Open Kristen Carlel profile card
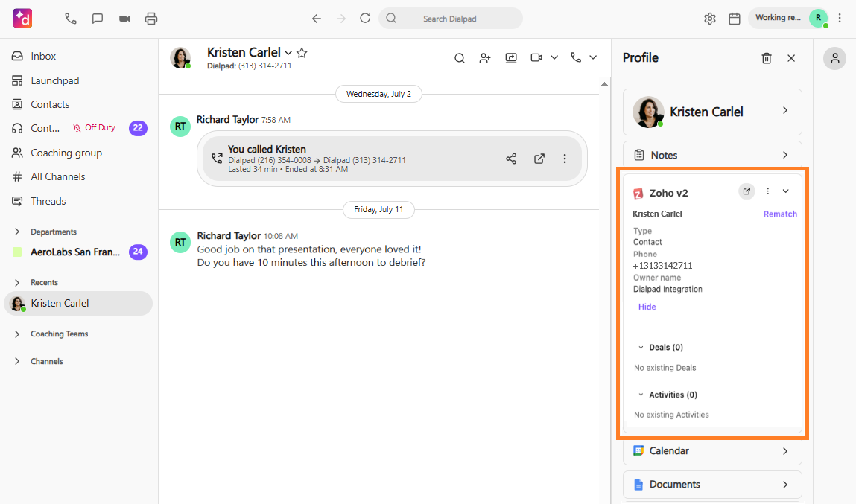 (x=712, y=112)
